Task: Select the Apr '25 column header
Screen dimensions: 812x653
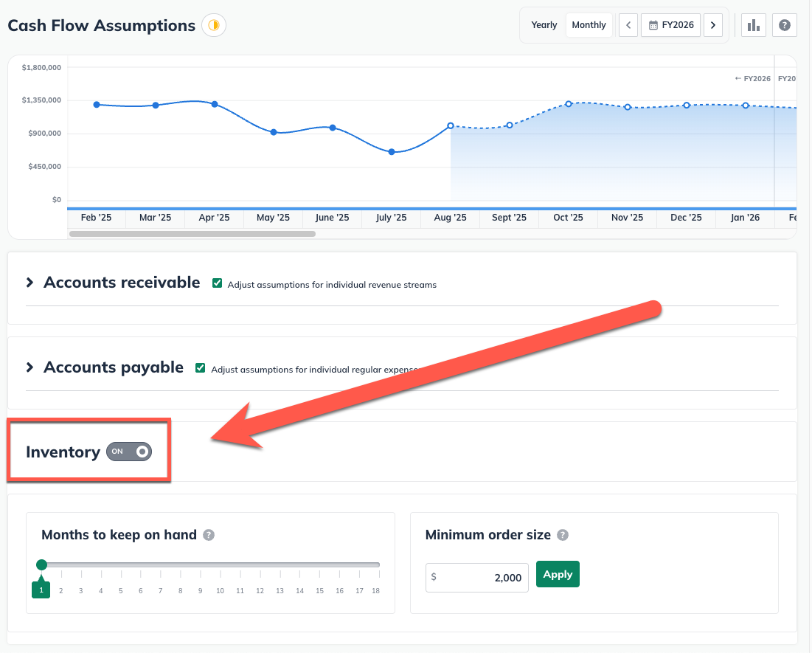Action: 215,218
